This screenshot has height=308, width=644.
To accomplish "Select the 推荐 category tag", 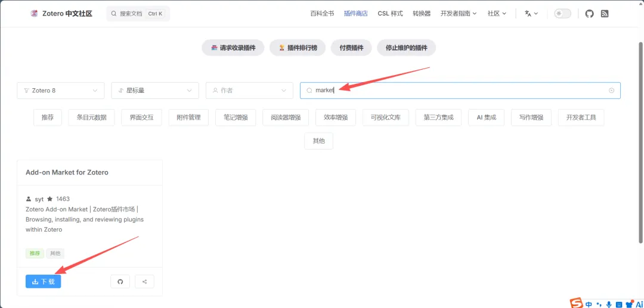I will [x=48, y=117].
